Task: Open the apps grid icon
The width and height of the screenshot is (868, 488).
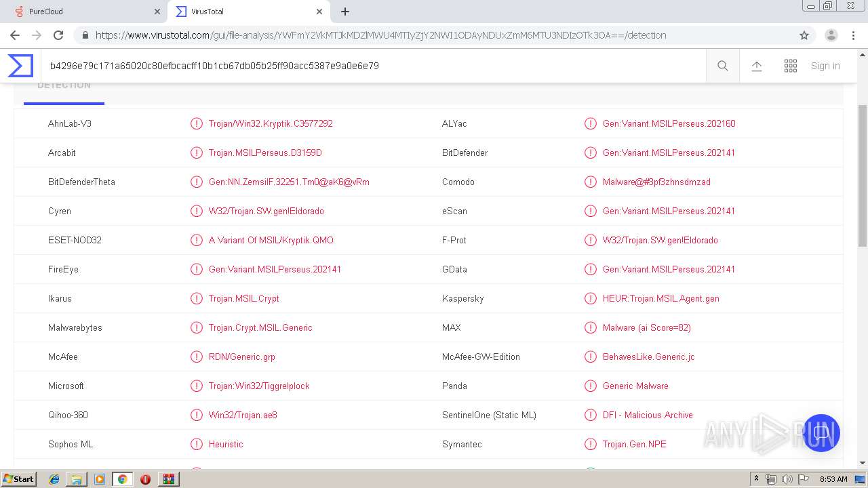Action: pos(791,66)
